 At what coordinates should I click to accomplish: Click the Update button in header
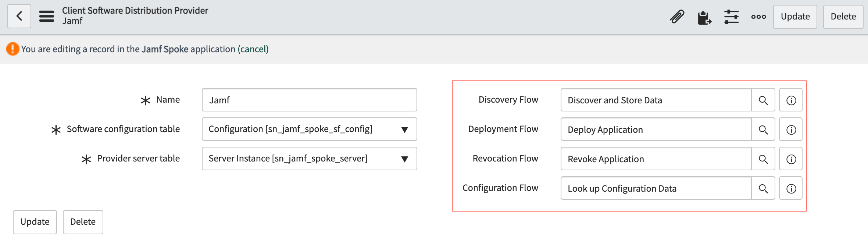click(x=795, y=17)
